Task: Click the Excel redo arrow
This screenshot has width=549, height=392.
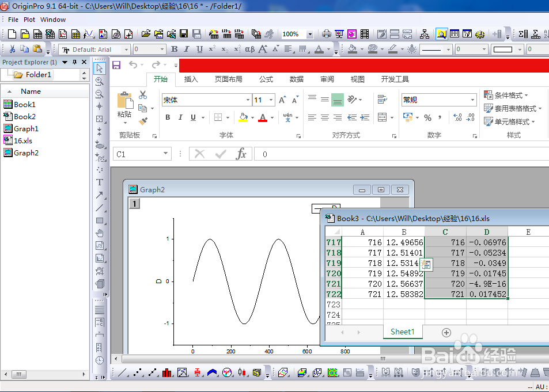Action: click(x=156, y=64)
